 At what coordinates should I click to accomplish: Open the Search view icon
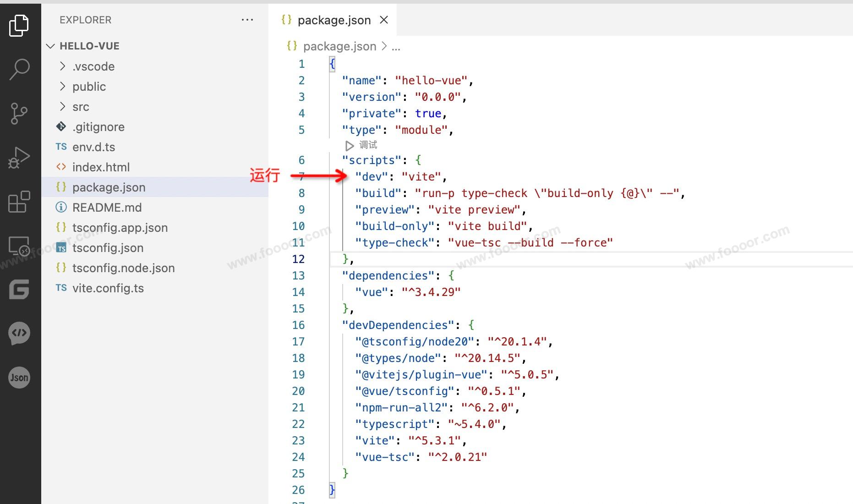[19, 69]
